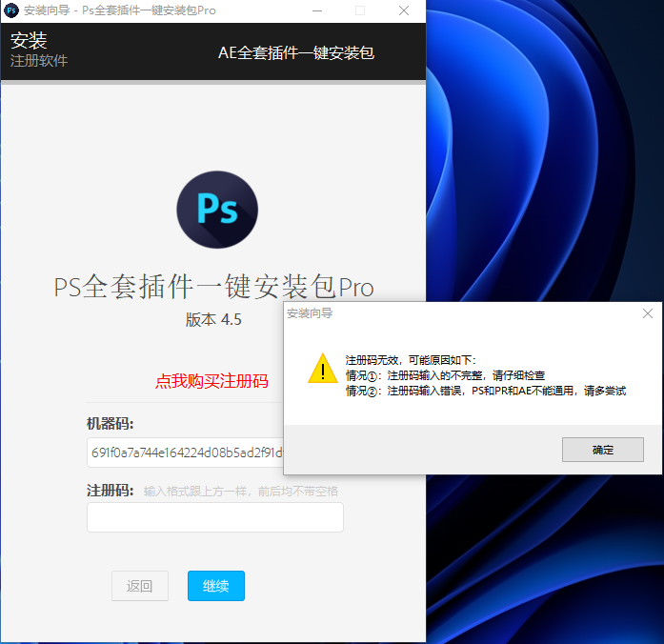Minimize the installer window
Image resolution: width=664 pixels, height=644 pixels.
pyautogui.click(x=317, y=10)
